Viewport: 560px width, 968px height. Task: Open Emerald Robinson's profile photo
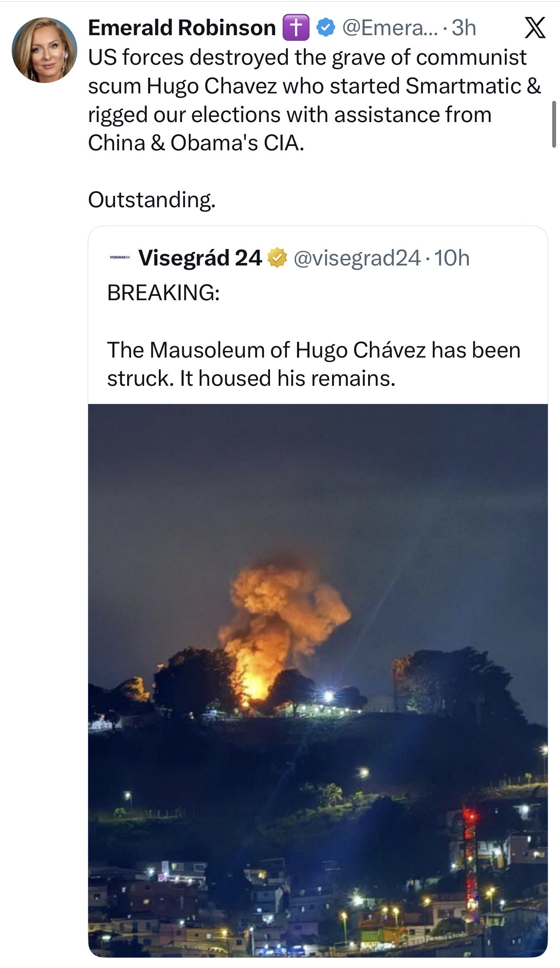[44, 50]
